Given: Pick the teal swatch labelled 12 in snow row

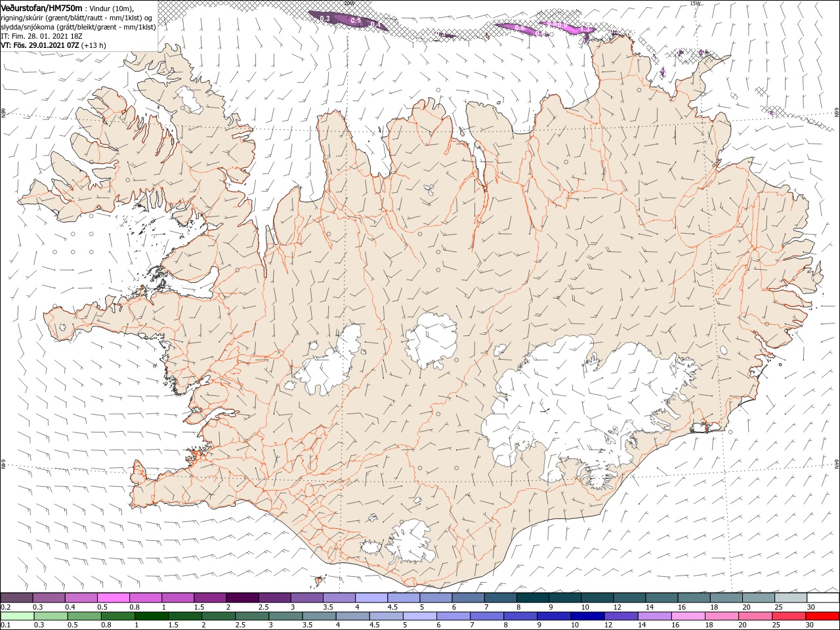Looking at the screenshot, I should [x=629, y=597].
